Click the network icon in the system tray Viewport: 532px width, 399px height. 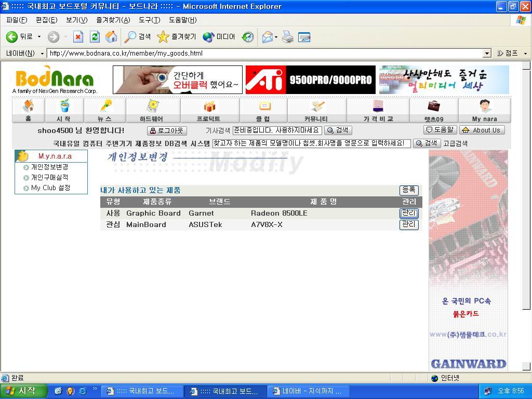488,391
